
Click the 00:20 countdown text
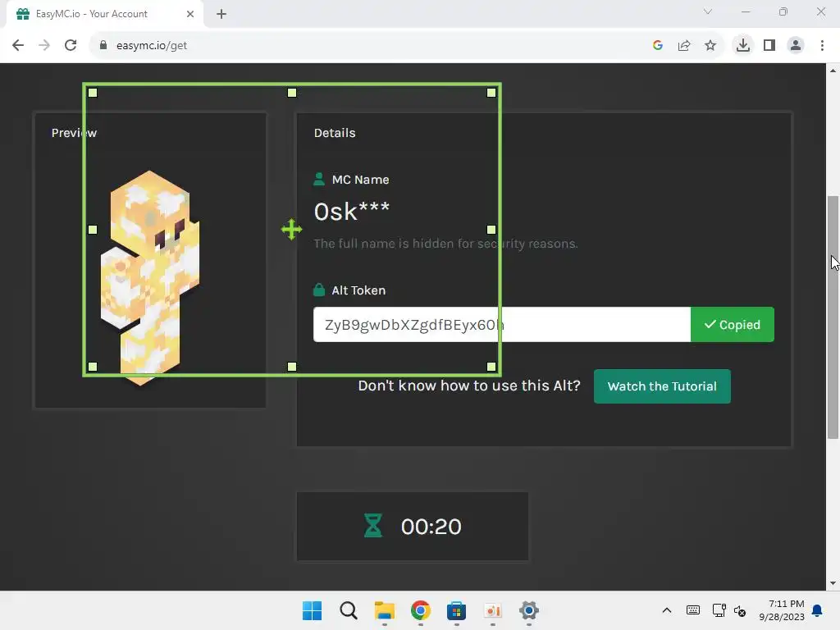(431, 527)
